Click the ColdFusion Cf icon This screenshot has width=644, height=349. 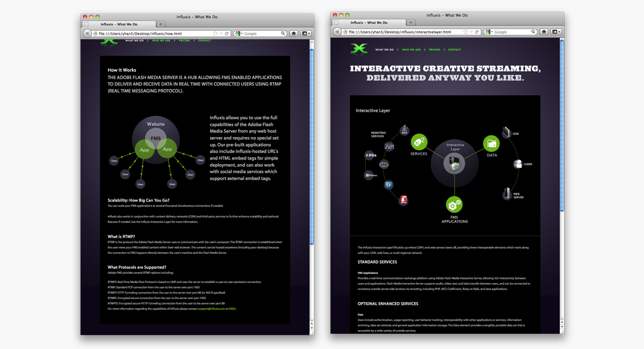pos(388,185)
